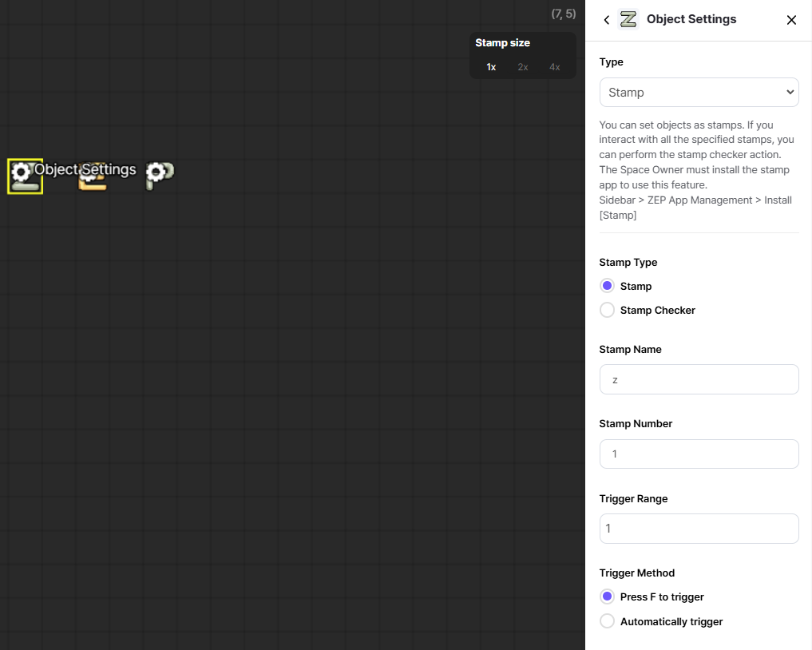Open settings gear on the P object
Screen dimensions: 812x650
click(x=155, y=172)
